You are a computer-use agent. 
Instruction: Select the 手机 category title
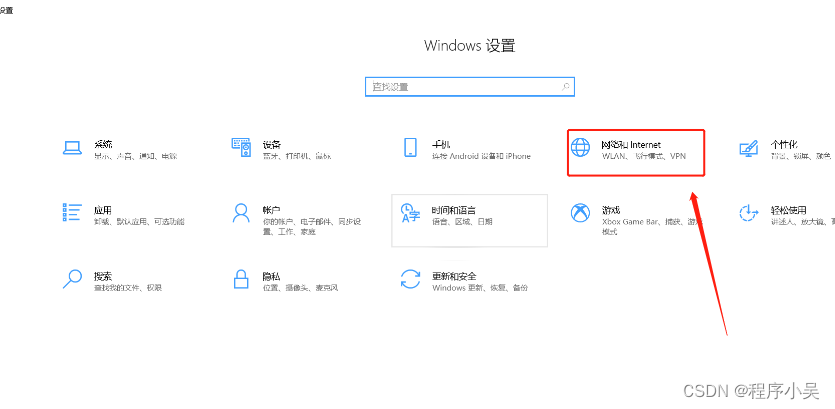click(441, 144)
